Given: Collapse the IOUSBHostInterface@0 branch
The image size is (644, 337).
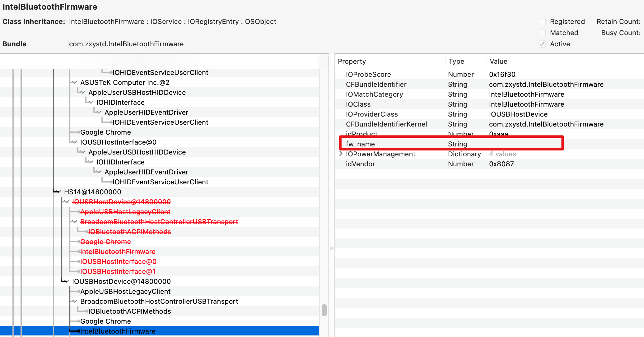Looking at the screenshot, I should tap(74, 142).
